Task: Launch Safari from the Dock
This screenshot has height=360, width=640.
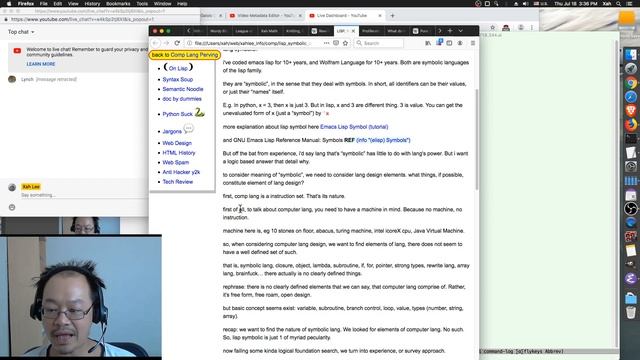Action: pos(631,97)
